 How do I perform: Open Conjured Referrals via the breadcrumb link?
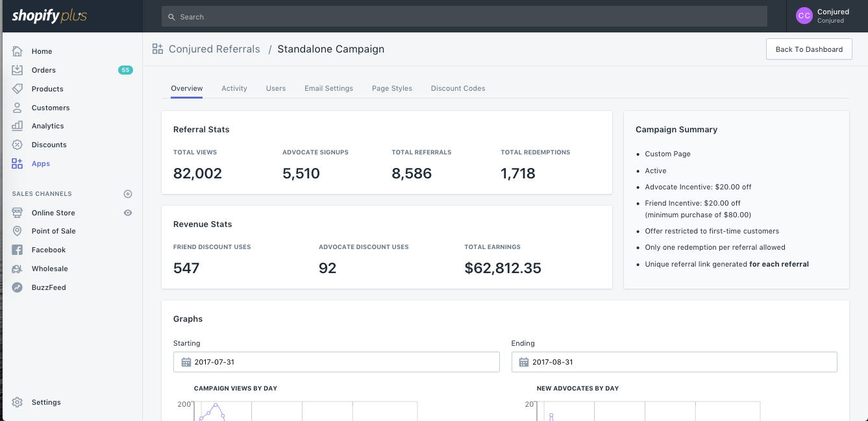(x=214, y=49)
